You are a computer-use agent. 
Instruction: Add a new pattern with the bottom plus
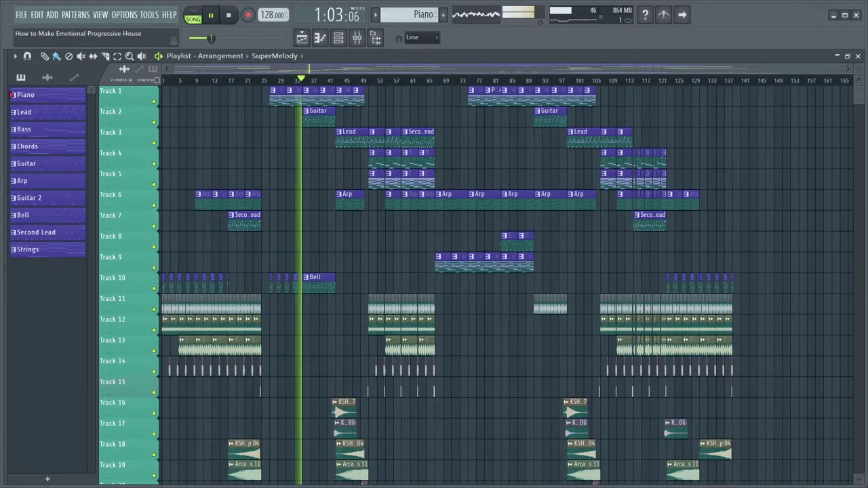47,479
